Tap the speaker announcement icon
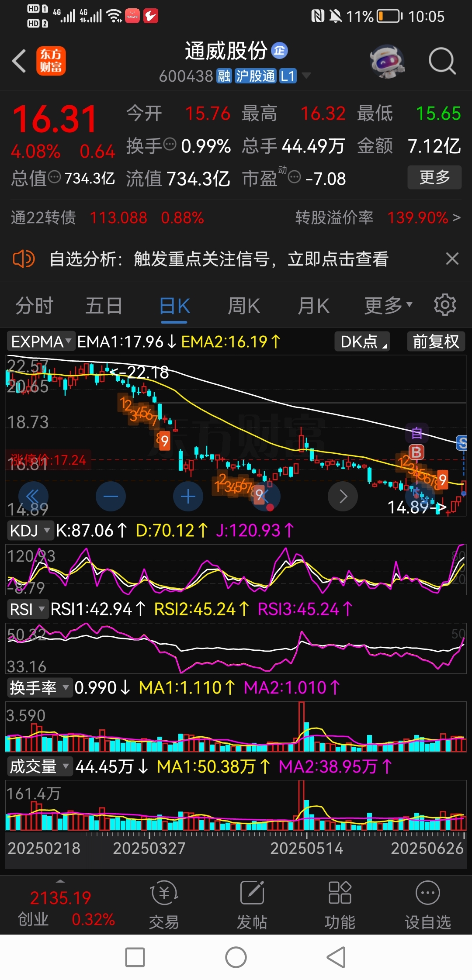The image size is (472, 980). (x=24, y=259)
